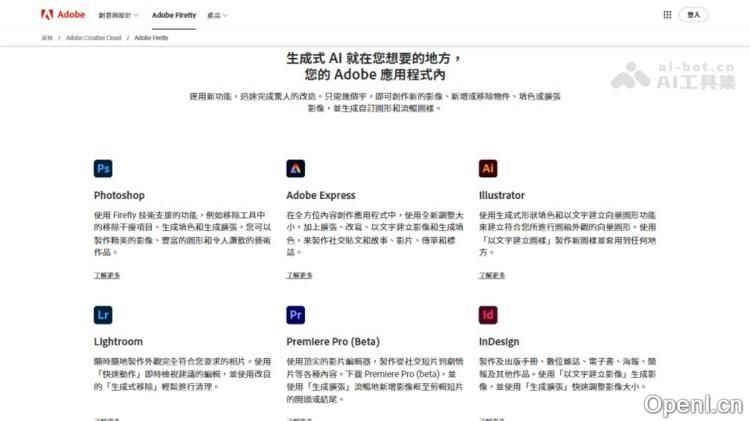Go to 首頁 breadcrumb link

(46, 38)
